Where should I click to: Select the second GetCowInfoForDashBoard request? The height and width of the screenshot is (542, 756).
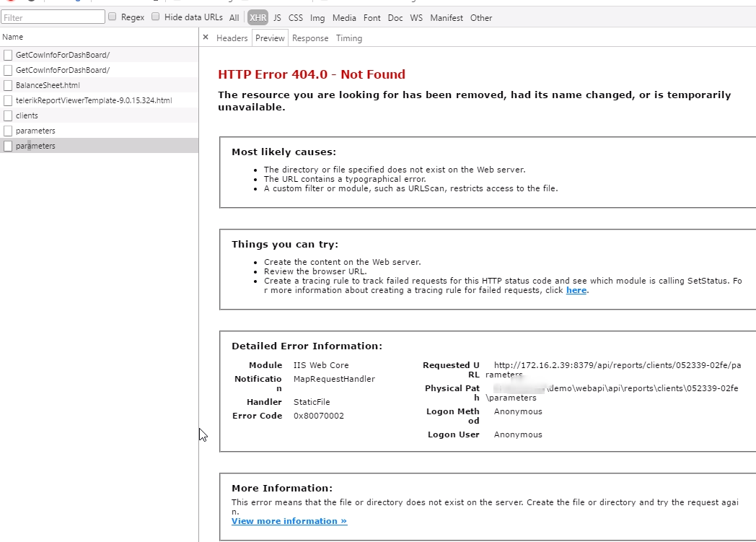click(63, 70)
